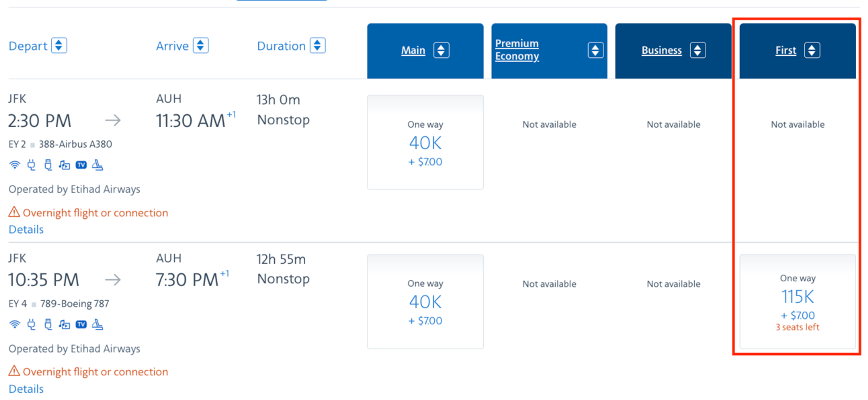Click the Wi-Fi icon for flight EY 2

14,165
